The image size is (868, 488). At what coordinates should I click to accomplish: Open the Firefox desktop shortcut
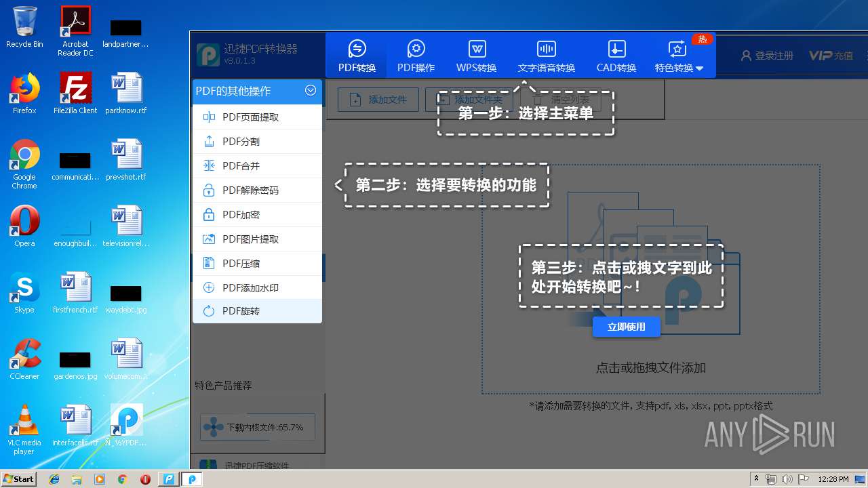[x=24, y=93]
